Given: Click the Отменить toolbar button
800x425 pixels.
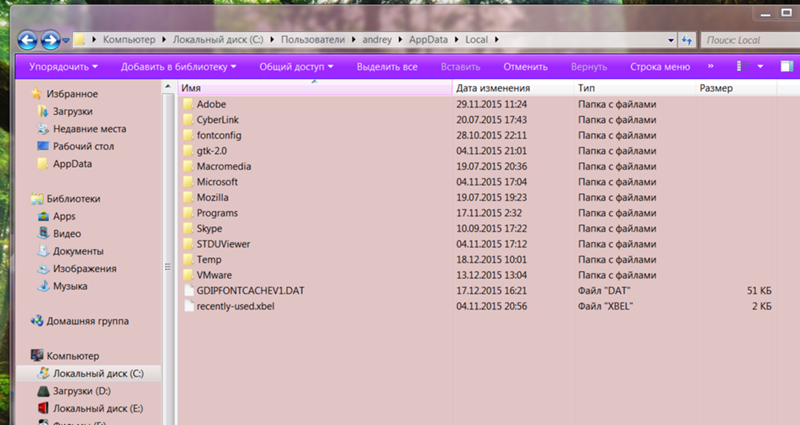Looking at the screenshot, I should (526, 67).
